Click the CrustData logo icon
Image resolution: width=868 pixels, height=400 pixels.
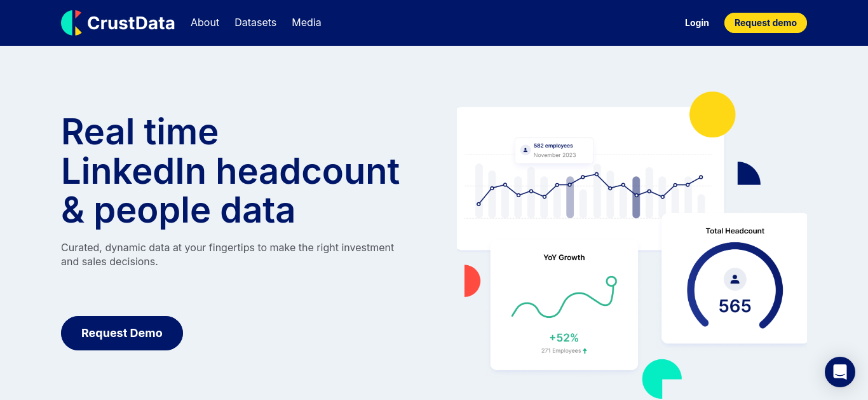[x=72, y=23]
